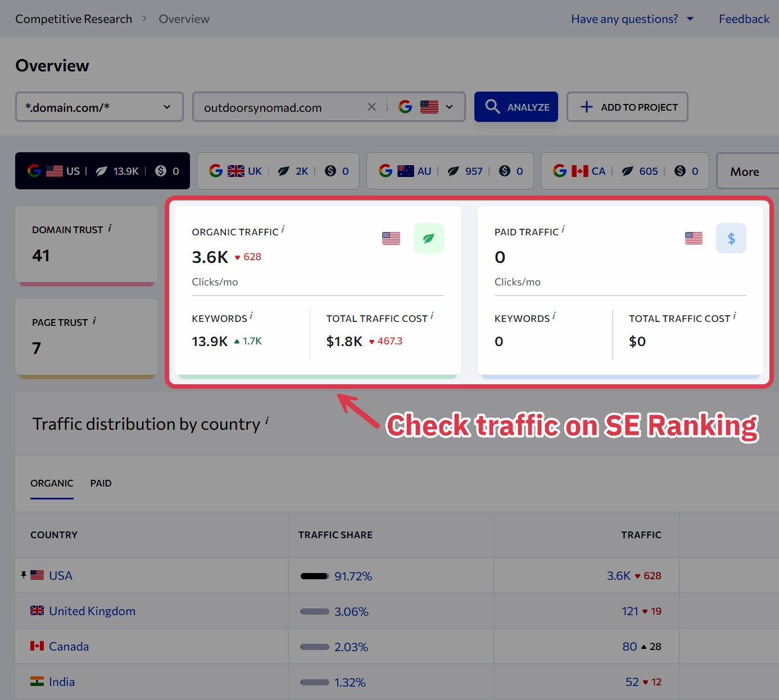Click the info icon beside Domain Trust
Image resolution: width=779 pixels, height=700 pixels.
(110, 228)
